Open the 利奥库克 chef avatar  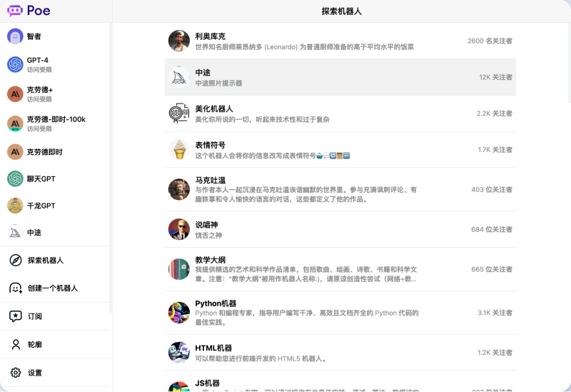tap(179, 41)
